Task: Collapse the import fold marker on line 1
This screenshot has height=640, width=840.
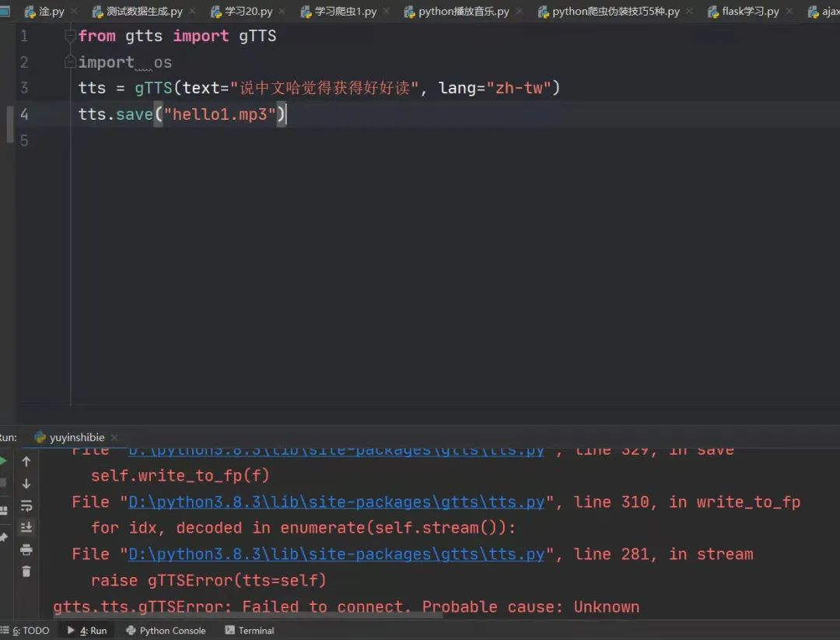Action: [x=70, y=36]
